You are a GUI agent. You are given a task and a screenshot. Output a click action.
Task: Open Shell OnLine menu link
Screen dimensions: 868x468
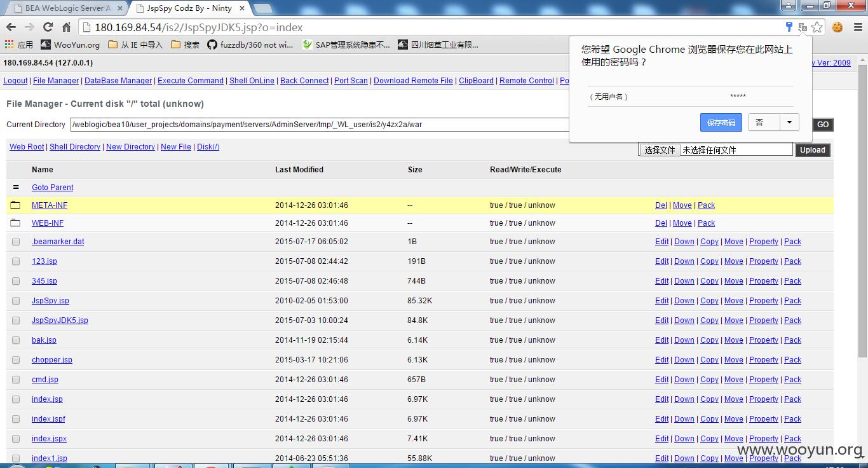252,81
